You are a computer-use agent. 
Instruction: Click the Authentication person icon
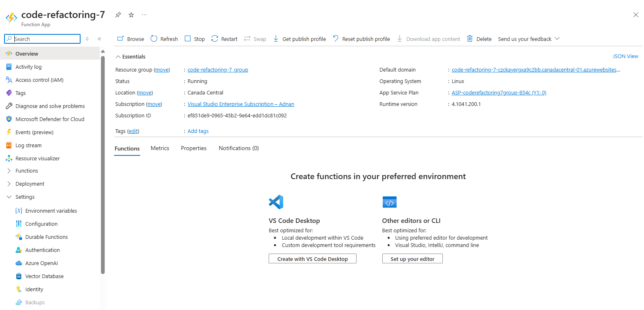[x=19, y=250]
